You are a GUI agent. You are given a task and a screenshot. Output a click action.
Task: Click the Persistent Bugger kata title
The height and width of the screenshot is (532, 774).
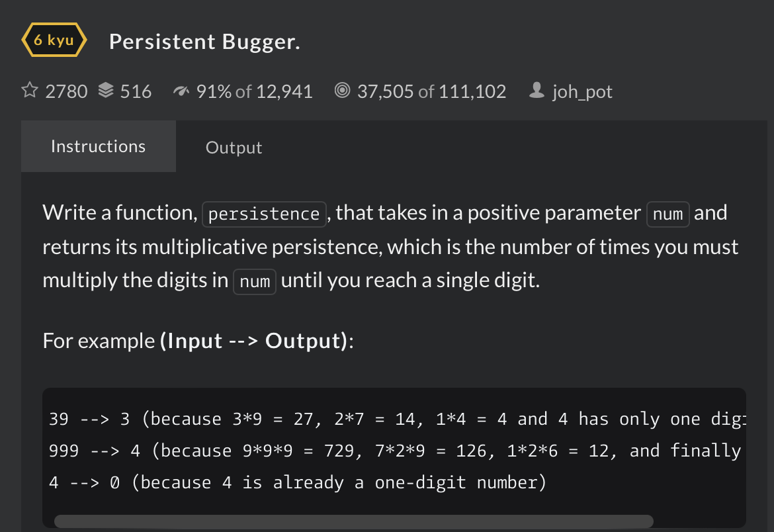(x=204, y=42)
